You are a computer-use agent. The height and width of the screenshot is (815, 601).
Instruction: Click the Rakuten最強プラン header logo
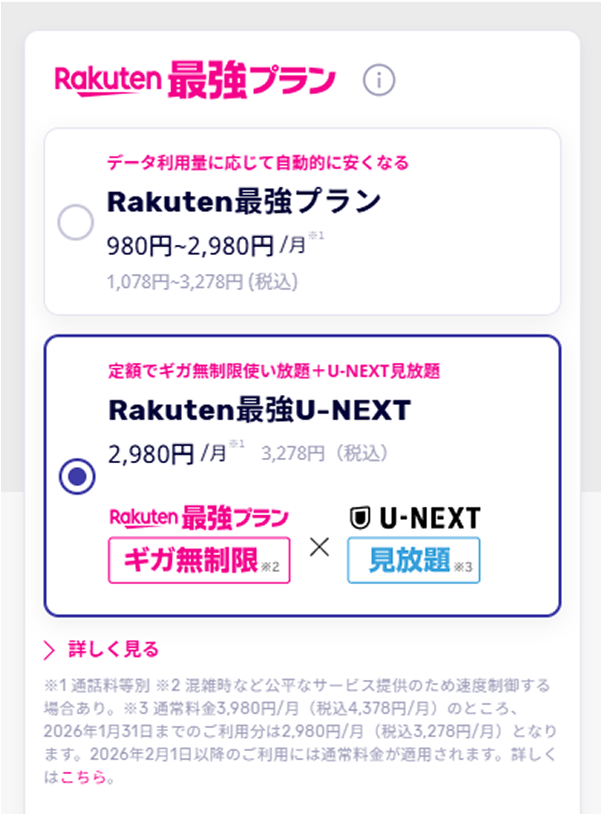(196, 79)
